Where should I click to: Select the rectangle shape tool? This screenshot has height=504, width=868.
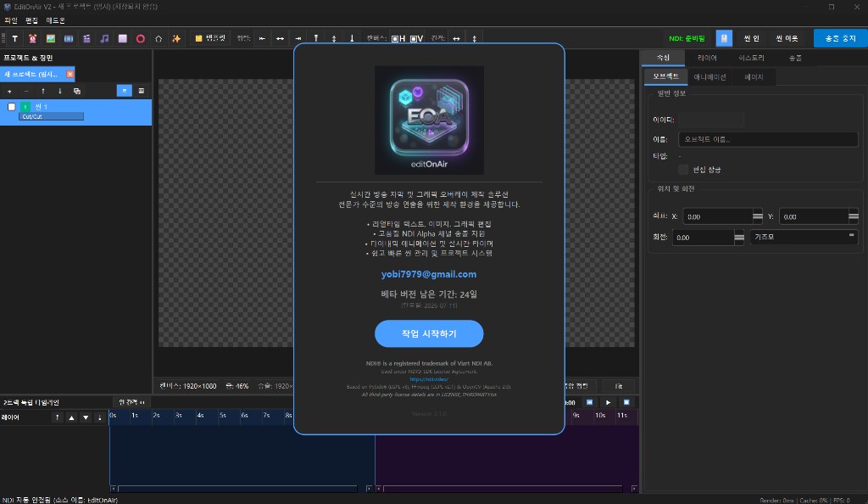122,39
